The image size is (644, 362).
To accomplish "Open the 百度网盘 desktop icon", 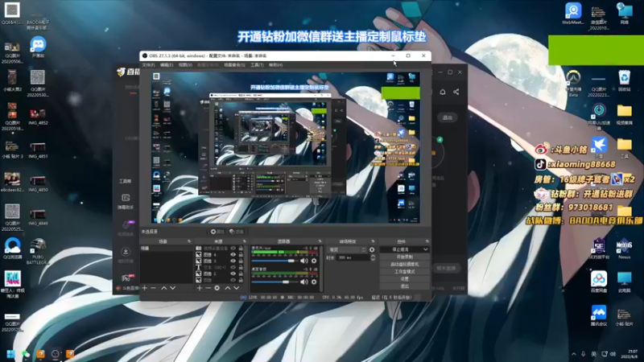I will [599, 282].
